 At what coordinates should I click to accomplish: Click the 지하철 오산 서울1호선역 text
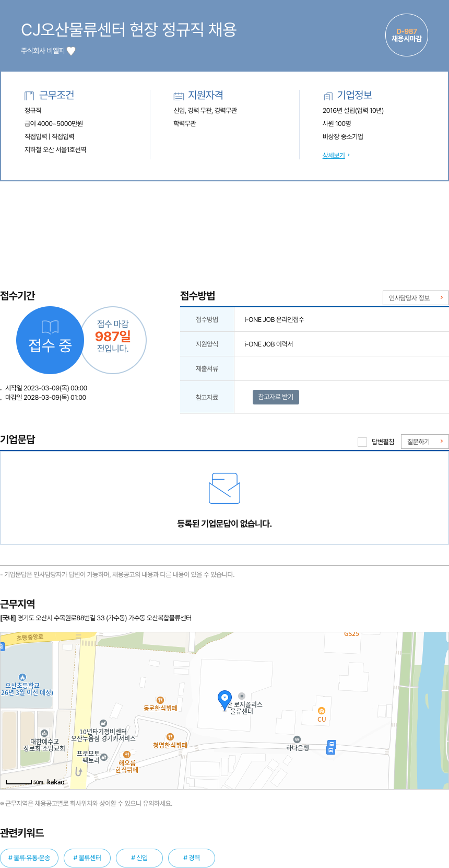(55, 150)
